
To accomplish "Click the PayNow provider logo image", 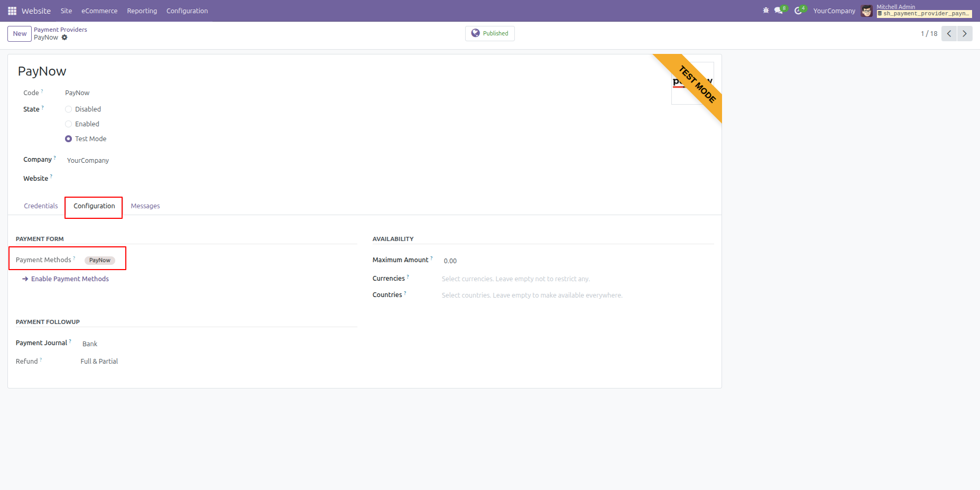I will [692, 83].
